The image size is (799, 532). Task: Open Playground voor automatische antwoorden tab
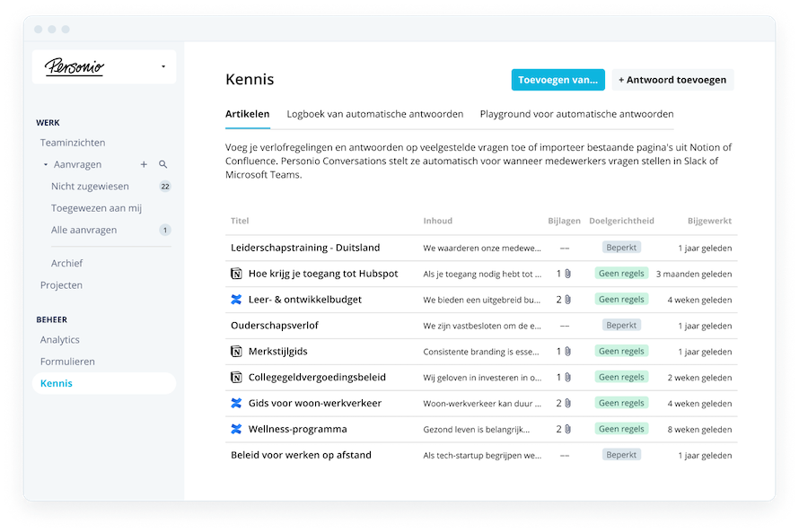point(577,114)
